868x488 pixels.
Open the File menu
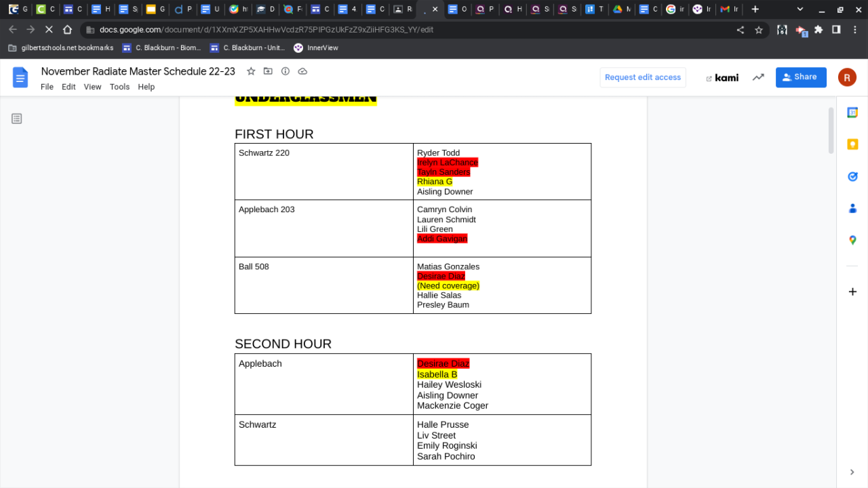47,87
